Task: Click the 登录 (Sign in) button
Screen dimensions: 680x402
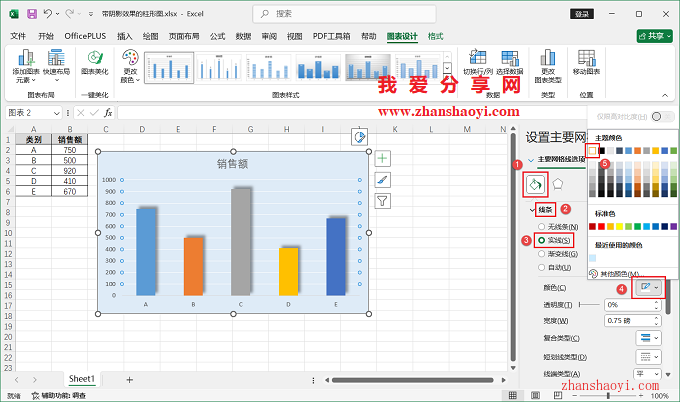Action: pos(582,14)
